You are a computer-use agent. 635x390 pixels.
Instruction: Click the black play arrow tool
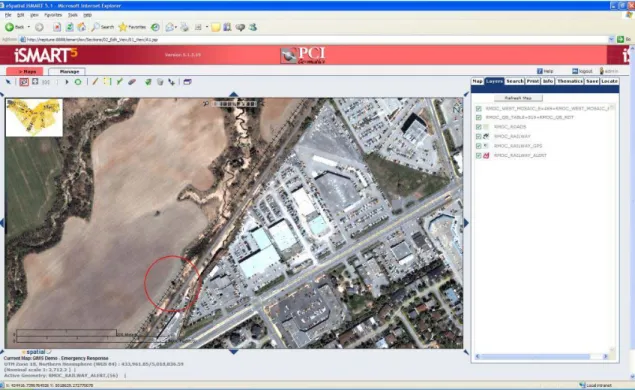(67, 82)
